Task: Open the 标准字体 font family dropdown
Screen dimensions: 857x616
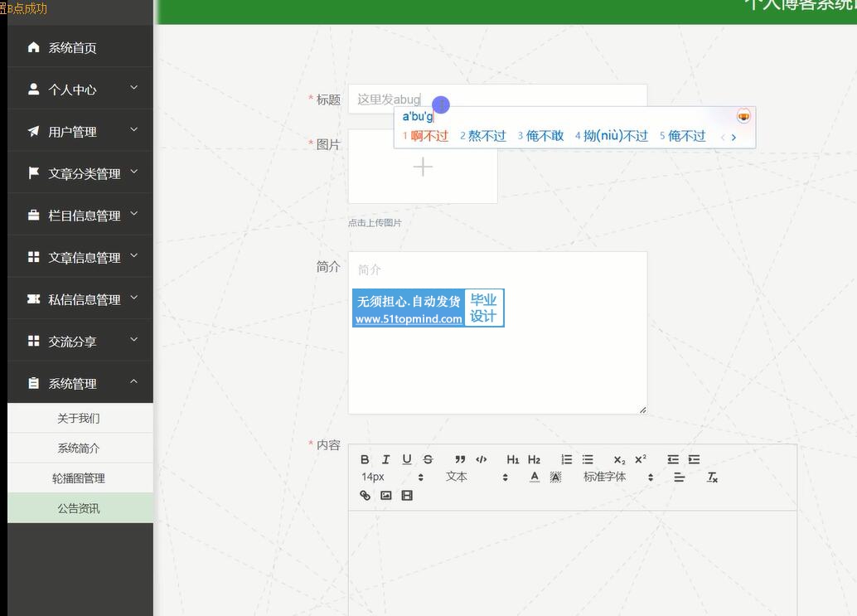Action: tap(617, 478)
